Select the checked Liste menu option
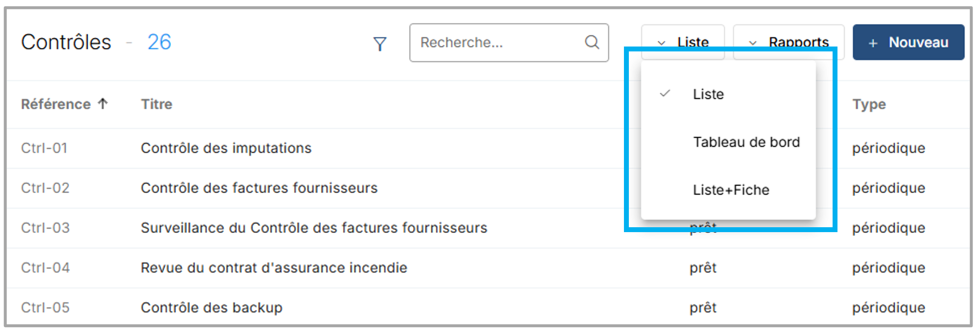The height and width of the screenshot is (333, 980). tap(708, 94)
